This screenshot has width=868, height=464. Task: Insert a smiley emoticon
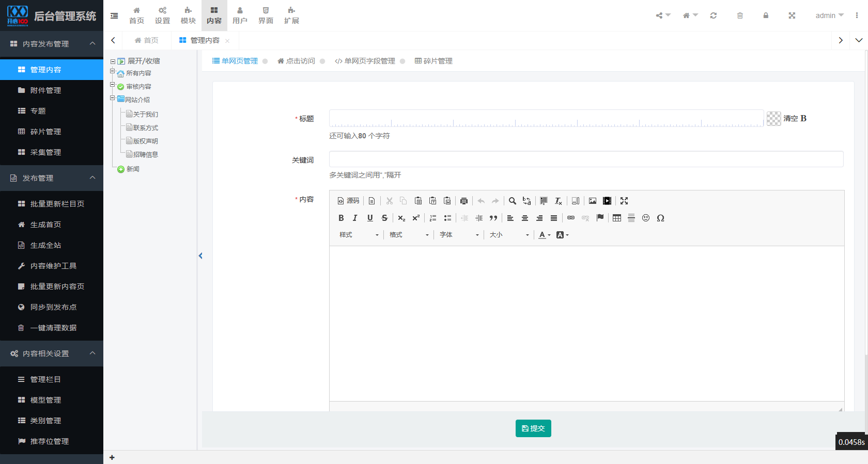[646, 218]
